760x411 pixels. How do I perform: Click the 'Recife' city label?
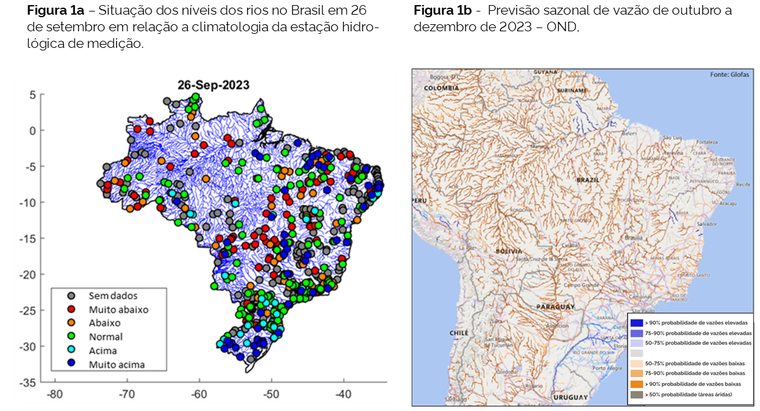(x=743, y=185)
